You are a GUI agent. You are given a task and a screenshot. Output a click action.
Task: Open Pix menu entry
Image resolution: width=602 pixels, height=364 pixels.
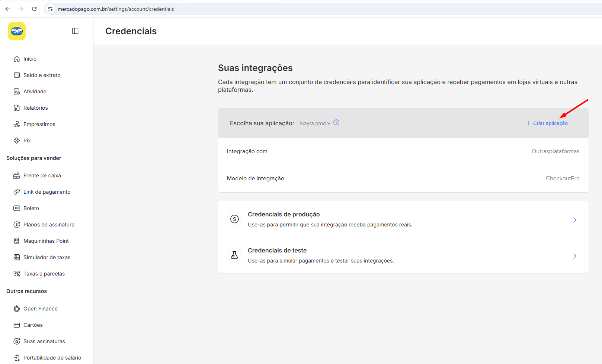click(27, 141)
